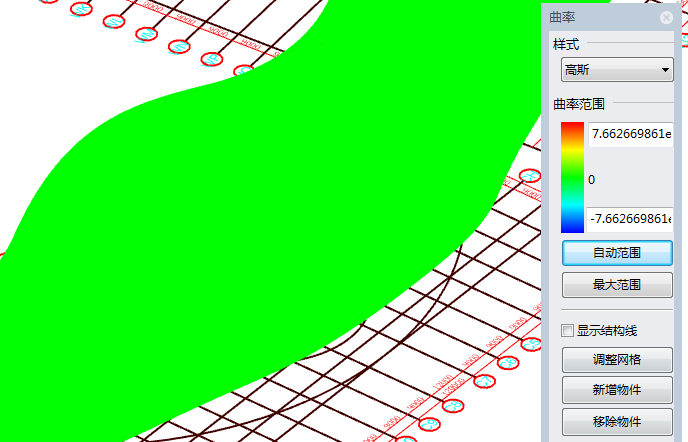
Task: Click the 调整网格 adjust mesh button
Action: [616, 360]
